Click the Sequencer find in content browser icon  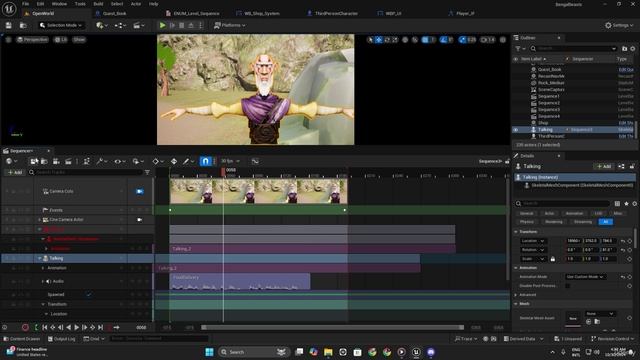44,161
